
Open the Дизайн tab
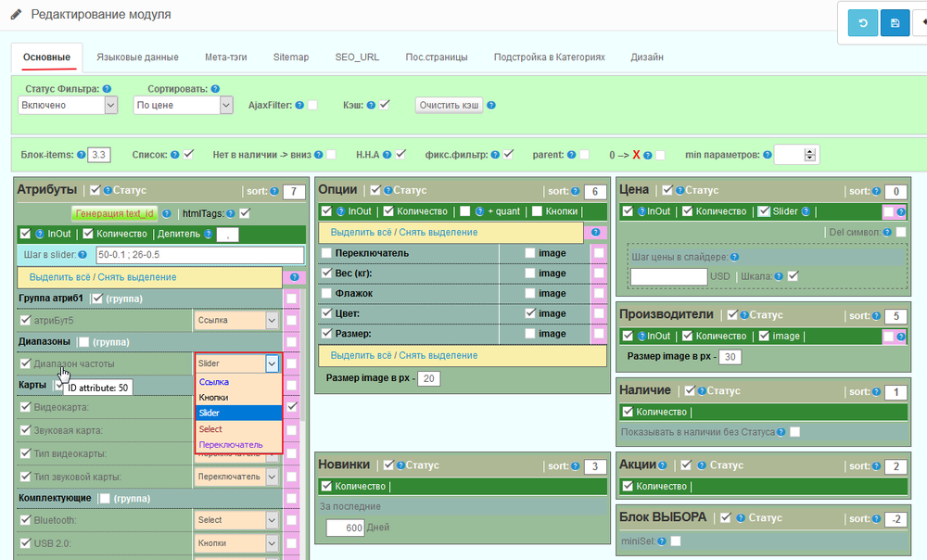[x=647, y=57]
